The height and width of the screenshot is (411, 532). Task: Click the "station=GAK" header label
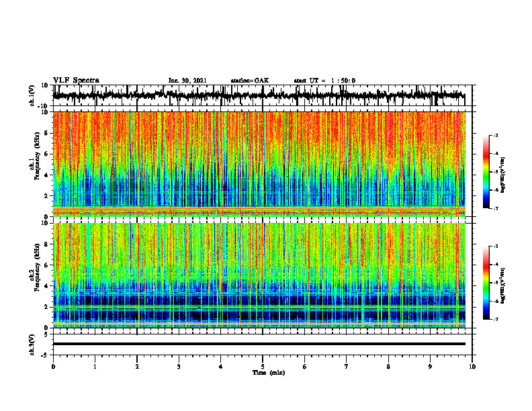coord(250,81)
